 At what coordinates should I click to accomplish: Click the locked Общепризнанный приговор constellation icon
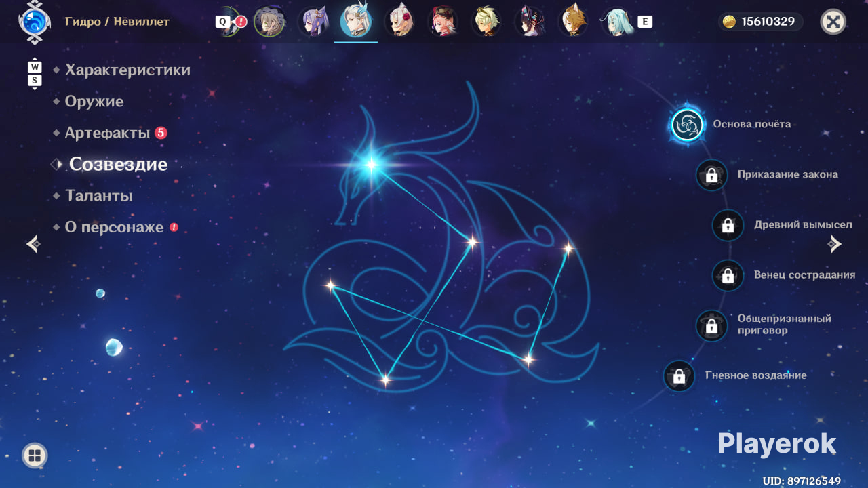click(x=711, y=325)
